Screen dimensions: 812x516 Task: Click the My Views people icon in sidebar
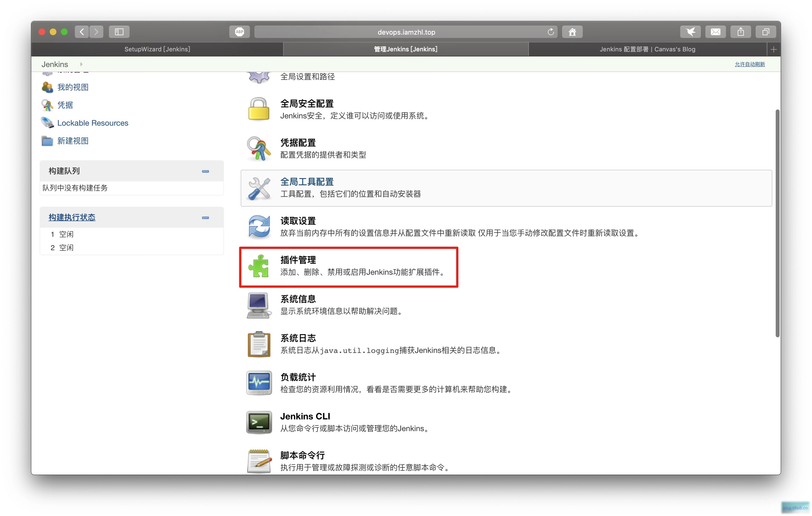47,87
